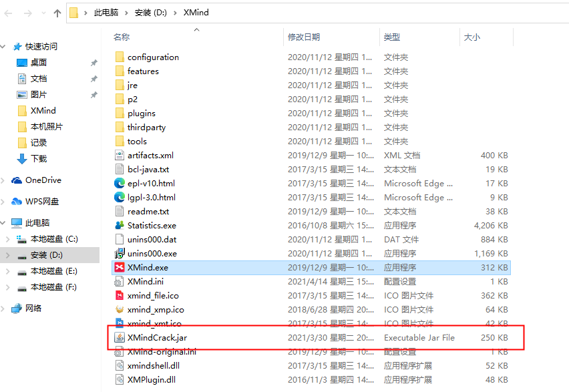Image resolution: width=569 pixels, height=392 pixels.
Task: Click the tools folder icon
Action: (120, 141)
